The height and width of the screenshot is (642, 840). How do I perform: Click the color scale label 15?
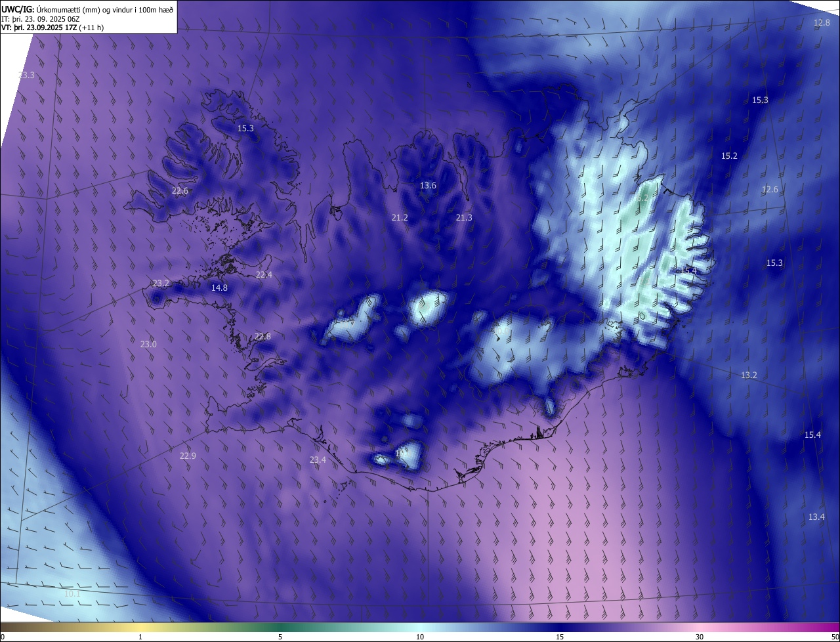[x=560, y=637]
